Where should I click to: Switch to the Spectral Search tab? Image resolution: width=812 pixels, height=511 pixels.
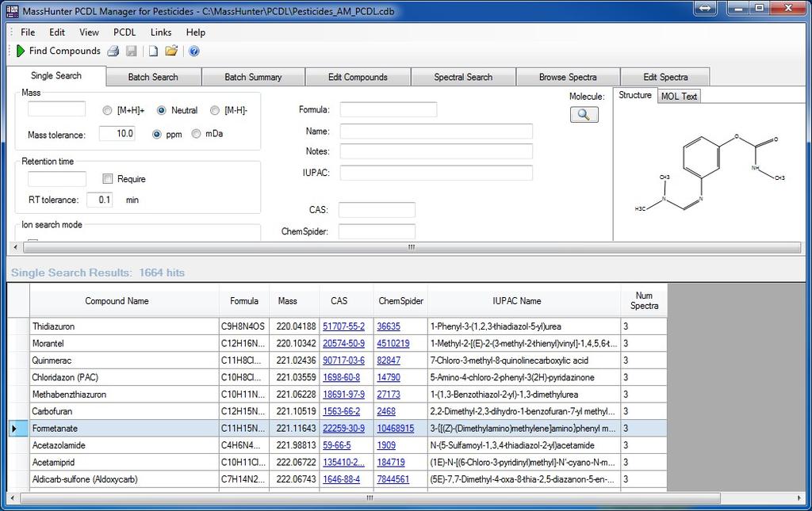pos(463,77)
